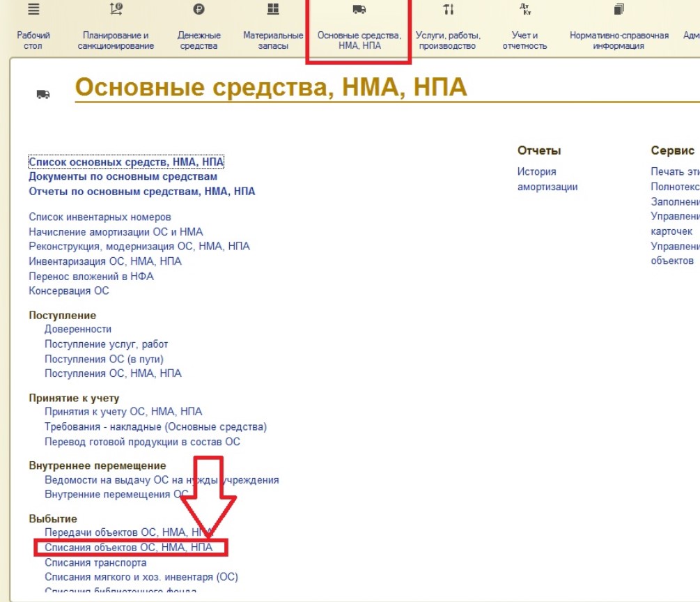Open Консервация ОС

(69, 291)
